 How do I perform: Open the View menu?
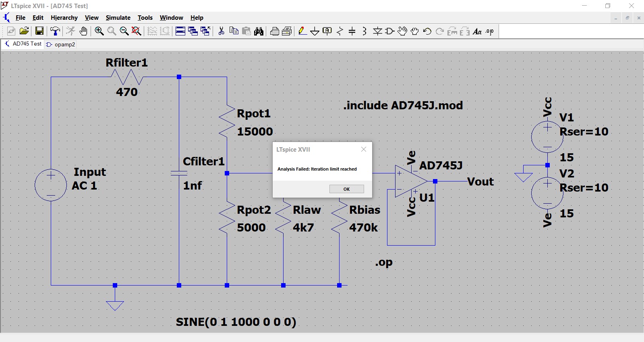coord(92,18)
